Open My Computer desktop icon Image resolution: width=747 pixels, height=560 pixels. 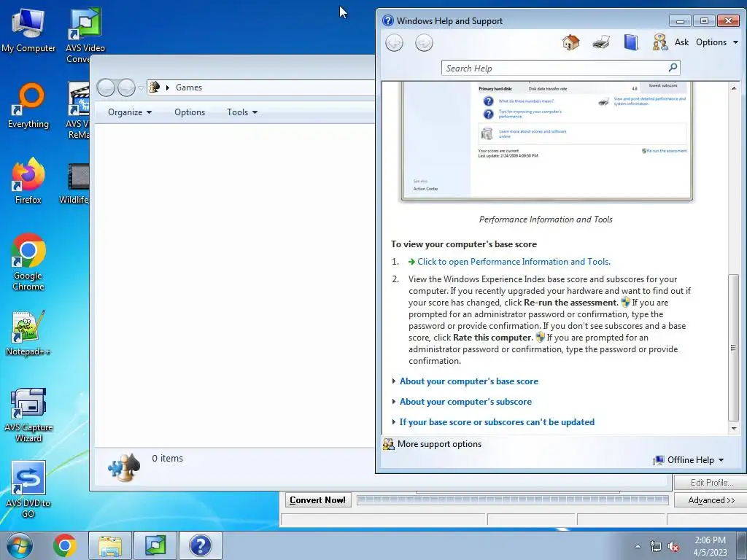(x=28, y=30)
